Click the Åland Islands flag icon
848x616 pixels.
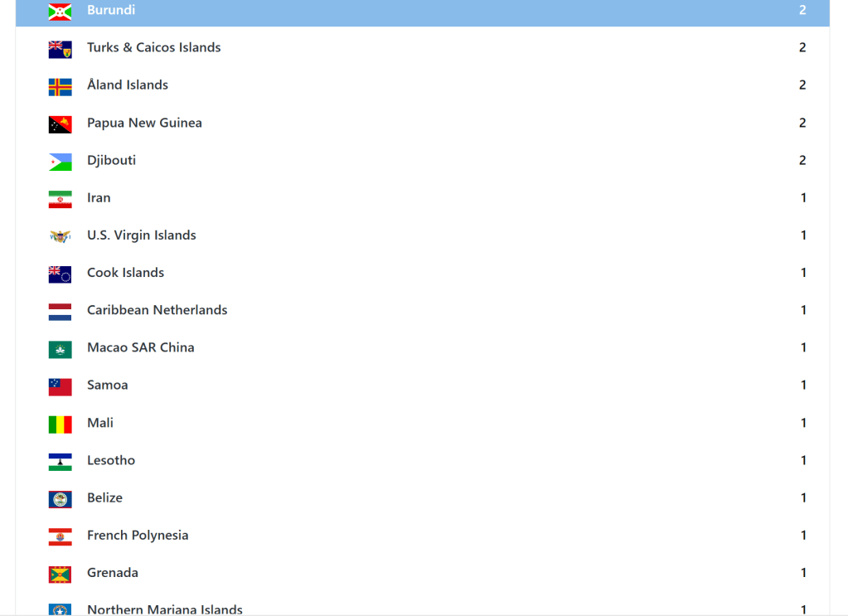[x=60, y=86]
